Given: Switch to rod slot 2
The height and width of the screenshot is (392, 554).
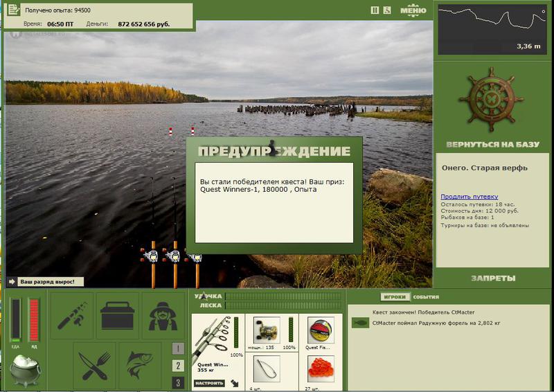Looking at the screenshot, I should 178,366.
